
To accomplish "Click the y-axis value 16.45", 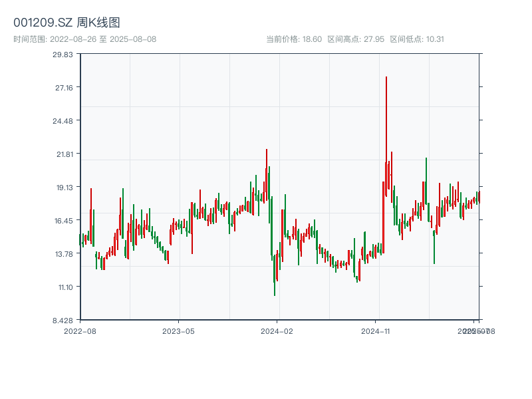I will click(64, 221).
